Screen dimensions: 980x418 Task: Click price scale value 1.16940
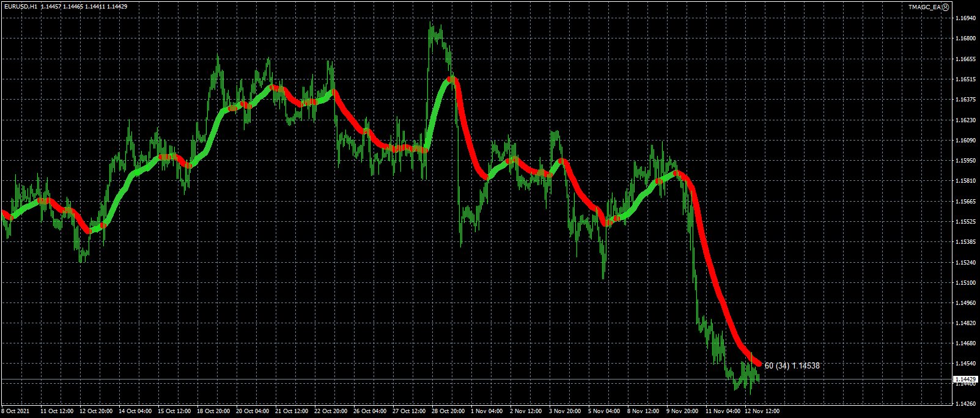pyautogui.click(x=965, y=18)
